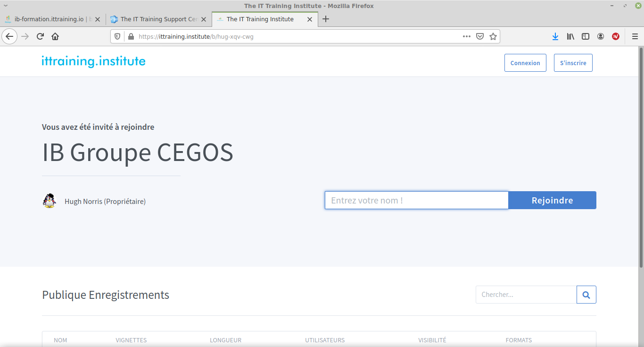The image size is (644, 347).
Task: Close the ib-formation.ittraining.io tab
Action: [x=98, y=19]
